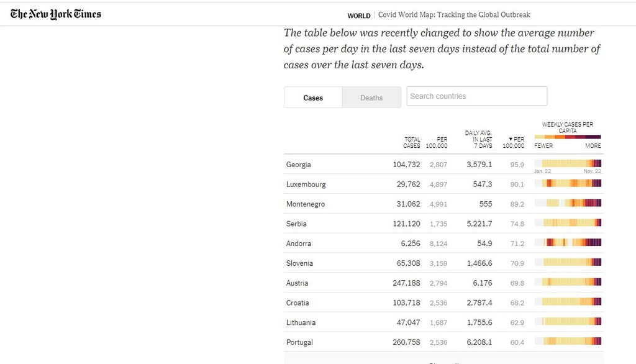Sort by Daily Avg. in Last 7 Days
636x364 pixels.
(x=479, y=139)
